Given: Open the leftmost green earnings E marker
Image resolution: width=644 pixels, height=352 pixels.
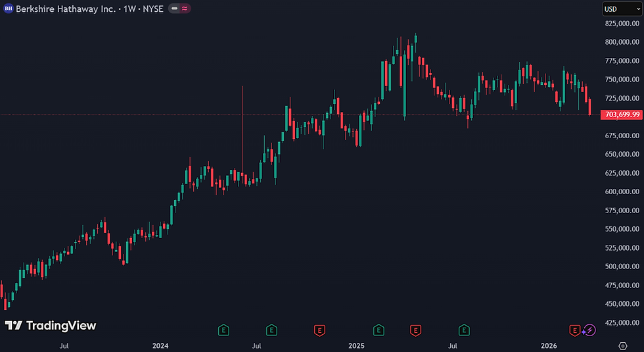Looking at the screenshot, I should (223, 330).
